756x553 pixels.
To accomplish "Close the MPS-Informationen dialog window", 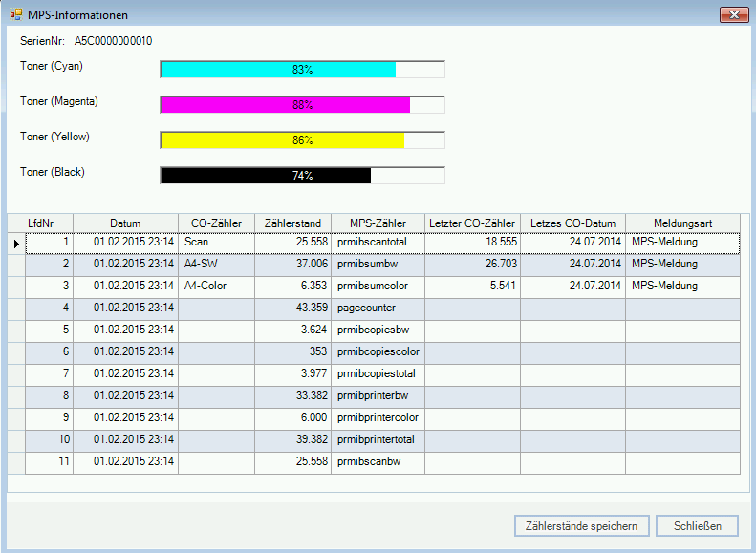I will pyautogui.click(x=733, y=15).
